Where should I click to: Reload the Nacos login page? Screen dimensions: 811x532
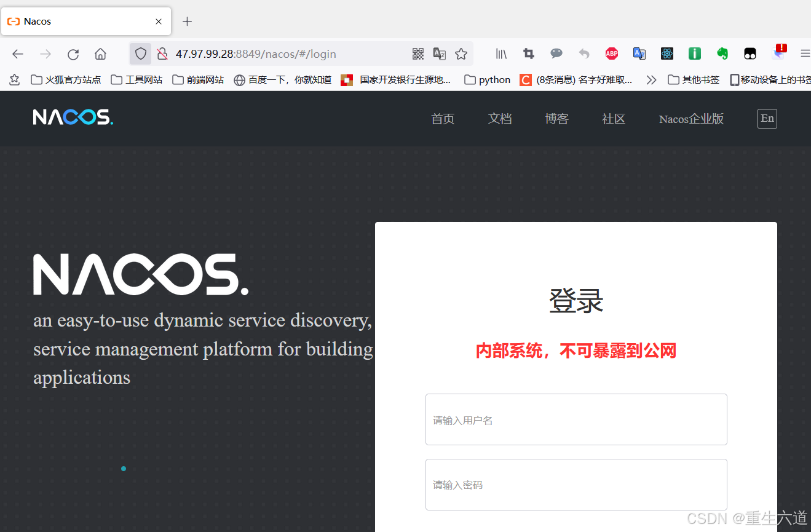pyautogui.click(x=73, y=54)
